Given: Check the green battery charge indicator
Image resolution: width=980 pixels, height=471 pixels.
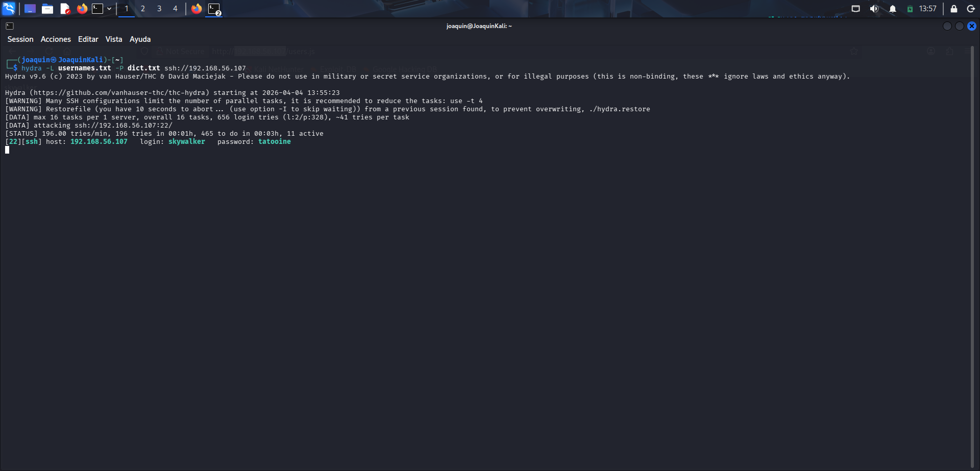Looking at the screenshot, I should [x=909, y=8].
